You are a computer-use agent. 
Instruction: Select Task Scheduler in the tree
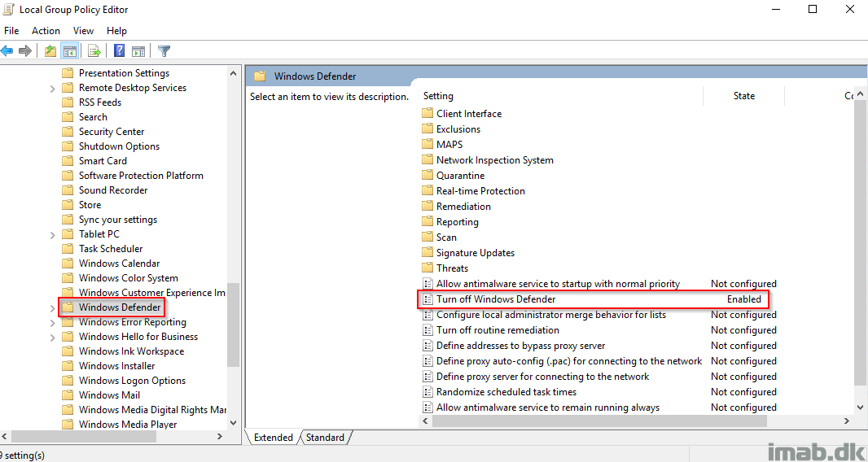111,249
